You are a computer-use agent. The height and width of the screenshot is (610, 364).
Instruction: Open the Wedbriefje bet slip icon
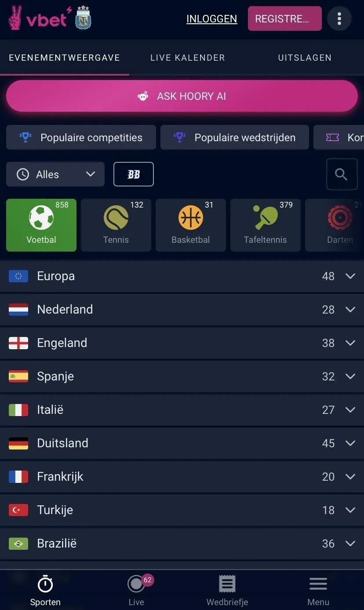pyautogui.click(x=227, y=590)
